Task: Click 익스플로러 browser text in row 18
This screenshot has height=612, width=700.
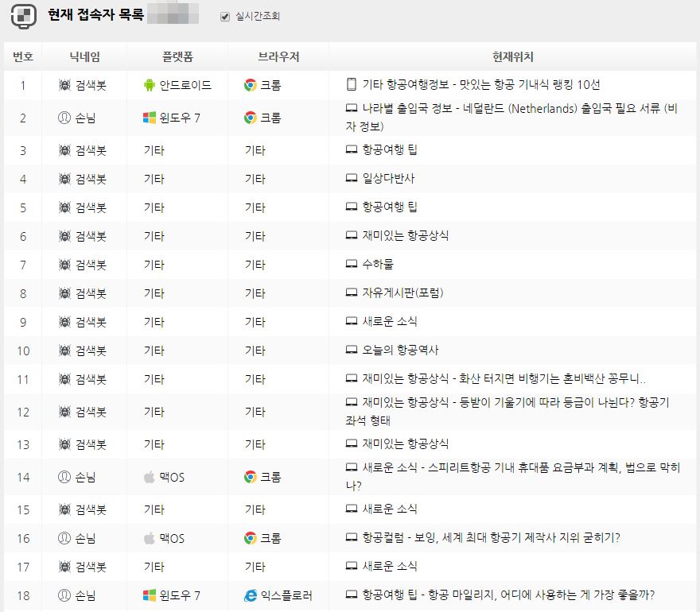Action: pos(286,595)
